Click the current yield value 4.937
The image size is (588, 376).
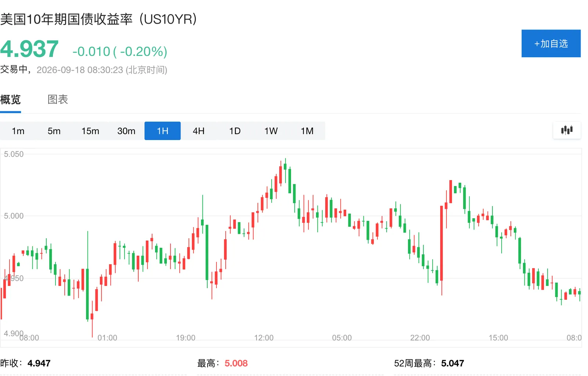click(x=29, y=49)
